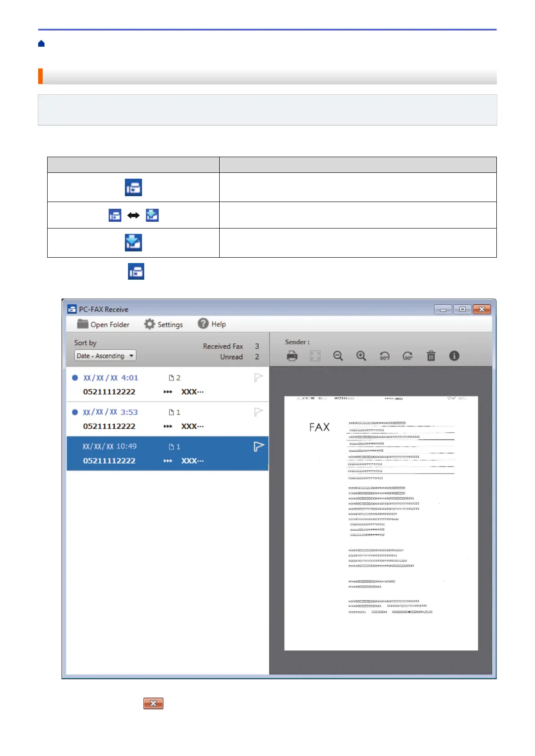Click the Unread count label

click(231, 357)
